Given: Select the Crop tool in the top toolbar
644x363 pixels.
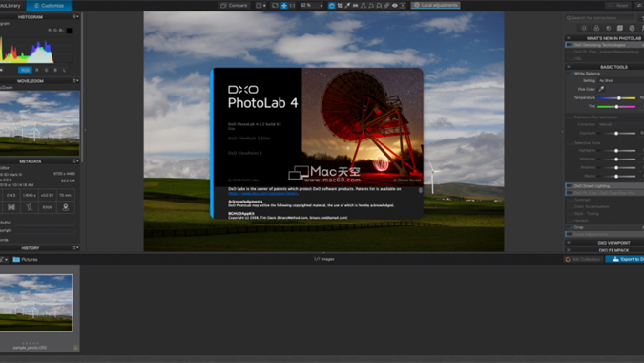Looking at the screenshot, I should point(340,6).
